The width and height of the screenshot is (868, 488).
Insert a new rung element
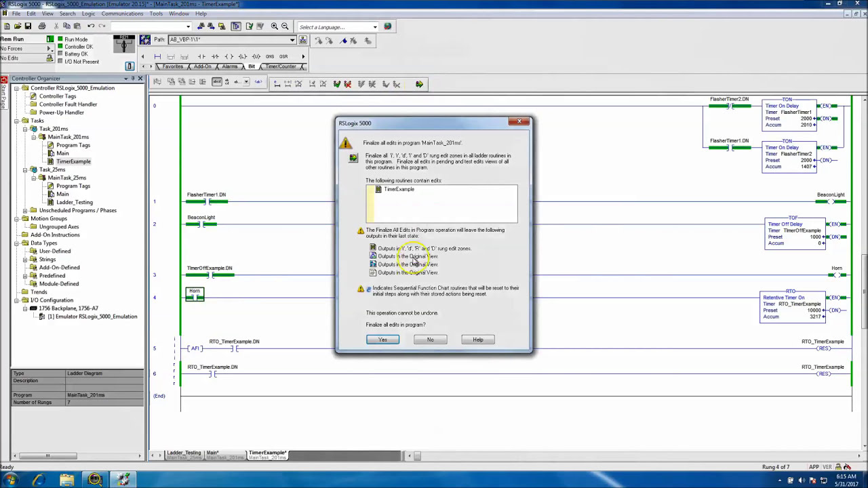157,56
